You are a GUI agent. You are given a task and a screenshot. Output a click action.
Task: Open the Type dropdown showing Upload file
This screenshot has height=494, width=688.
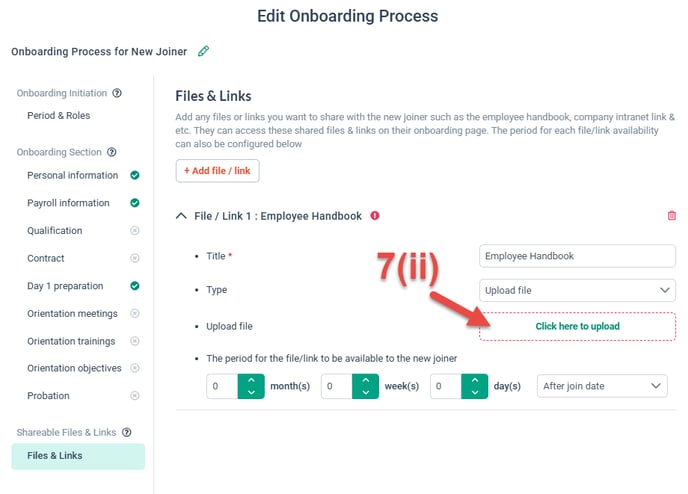pos(577,290)
